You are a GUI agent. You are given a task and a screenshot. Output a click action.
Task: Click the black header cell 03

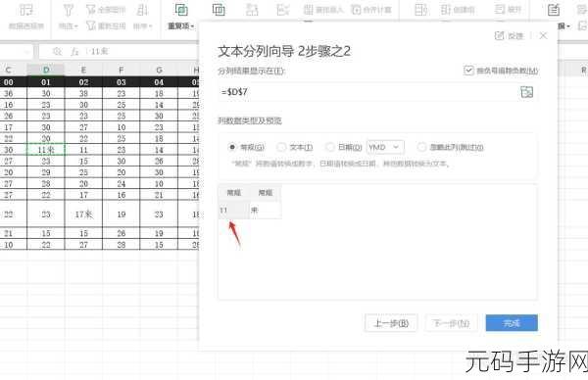pyautogui.click(x=122, y=82)
